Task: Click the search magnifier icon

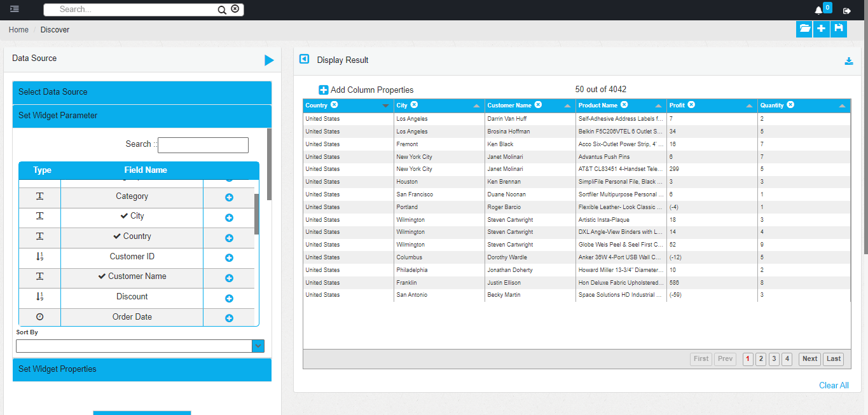Action: pos(222,10)
